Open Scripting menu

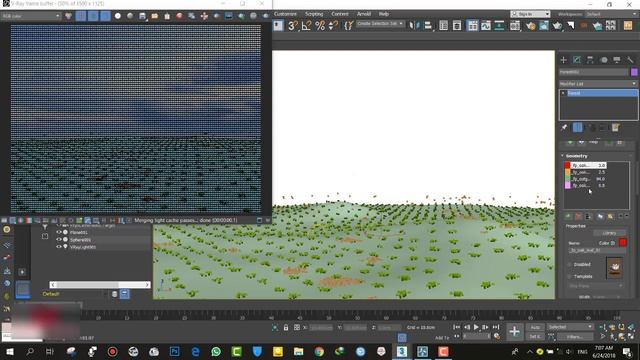[x=314, y=14]
